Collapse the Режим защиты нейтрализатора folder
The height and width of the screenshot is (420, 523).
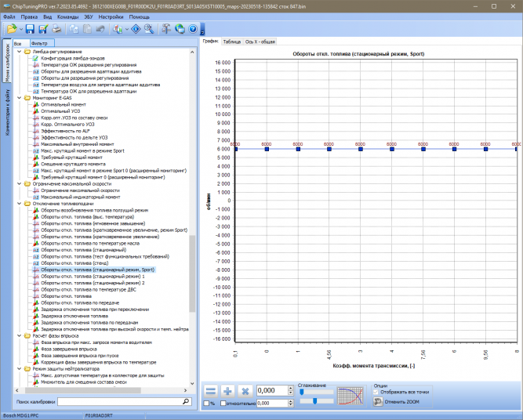click(20, 368)
